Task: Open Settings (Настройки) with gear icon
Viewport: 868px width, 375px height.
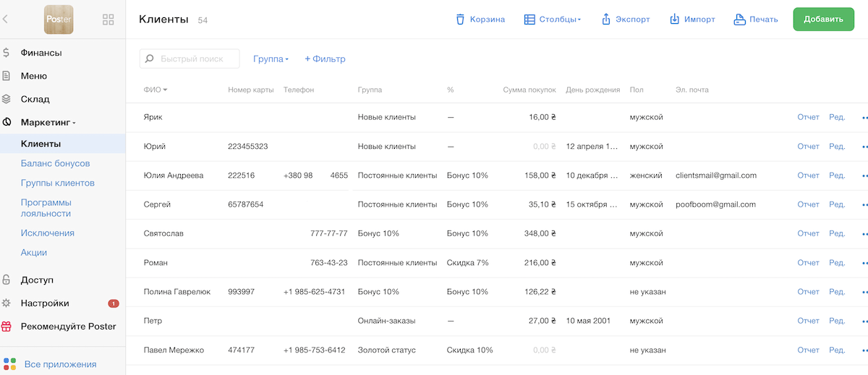Action: click(45, 303)
